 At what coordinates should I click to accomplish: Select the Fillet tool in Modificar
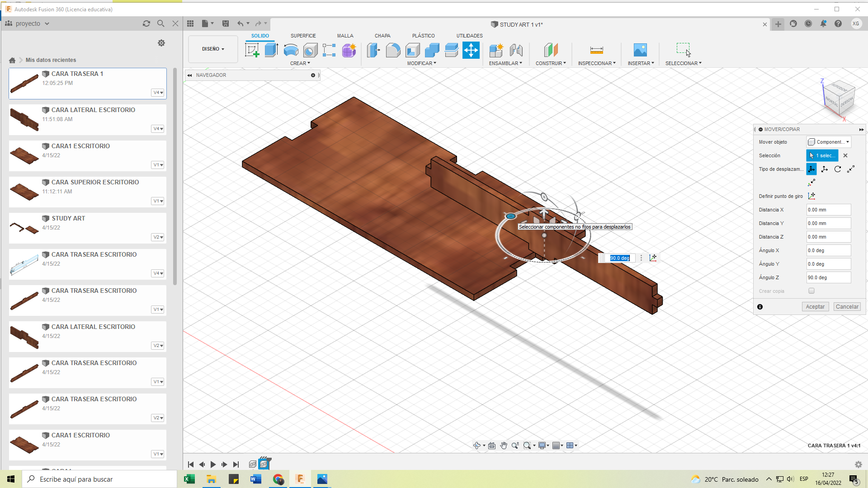pos(393,50)
